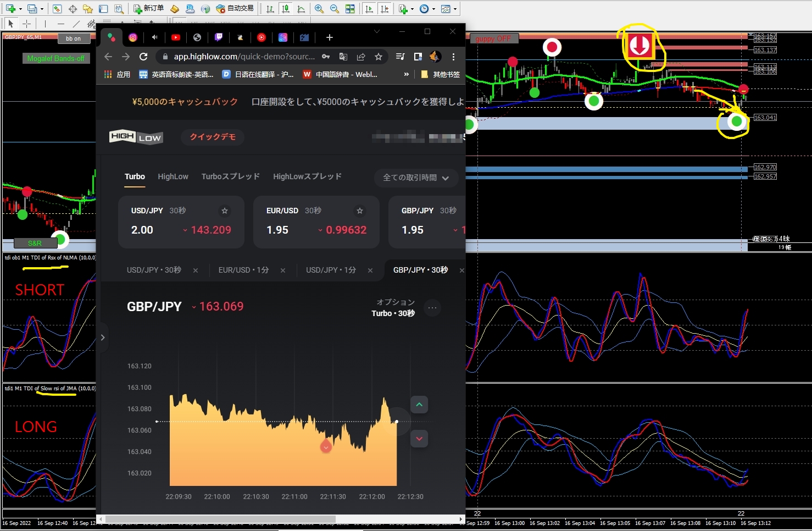Screen dimensions: 812x531
Task: Open MetaTrader's new chart toolbar icon
Action: tap(11, 9)
